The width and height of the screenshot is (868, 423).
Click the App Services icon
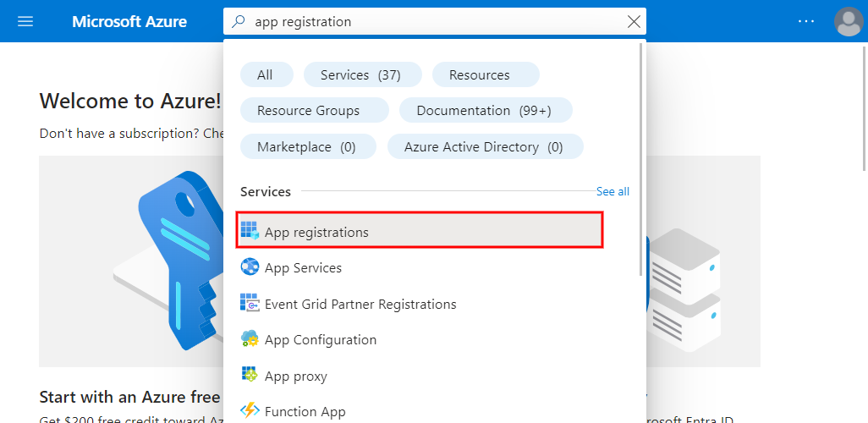point(250,266)
